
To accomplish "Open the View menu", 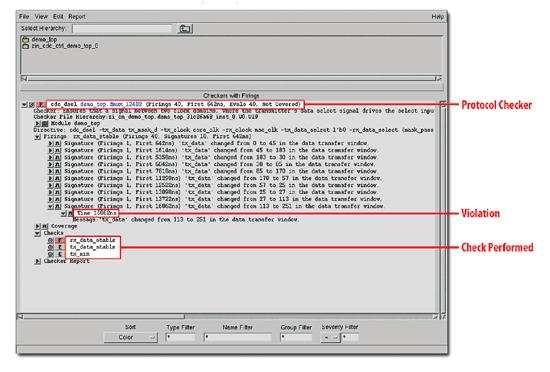I will (41, 16).
